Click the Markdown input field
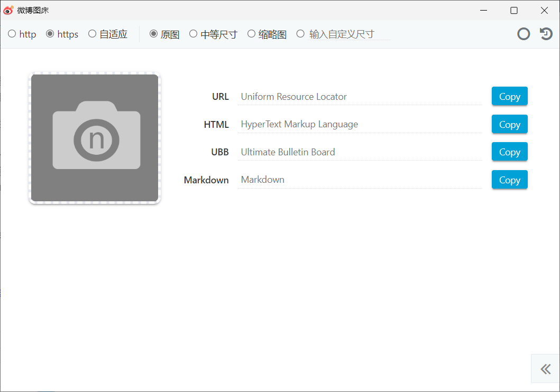The width and height of the screenshot is (560, 392). 360,180
